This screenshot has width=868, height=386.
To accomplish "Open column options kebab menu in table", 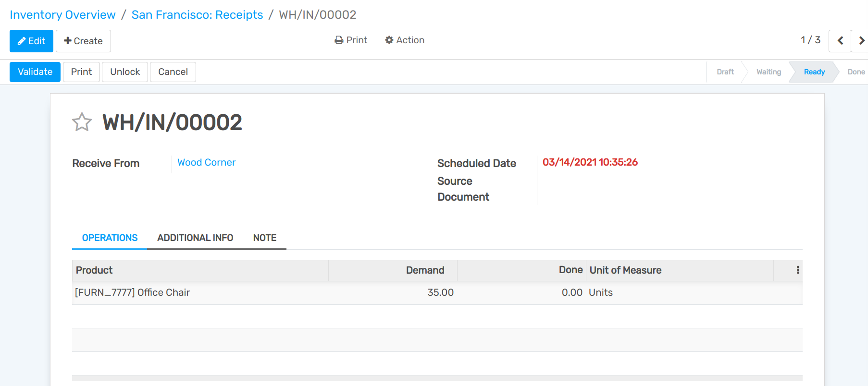I will [x=798, y=270].
